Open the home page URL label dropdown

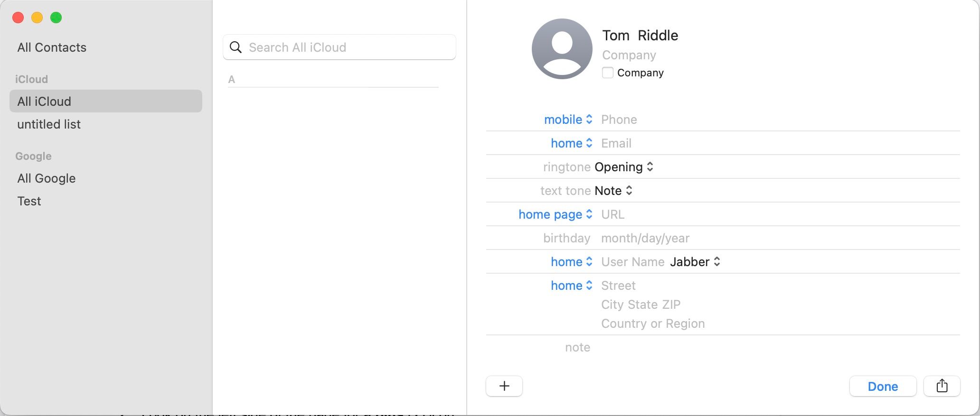(556, 214)
